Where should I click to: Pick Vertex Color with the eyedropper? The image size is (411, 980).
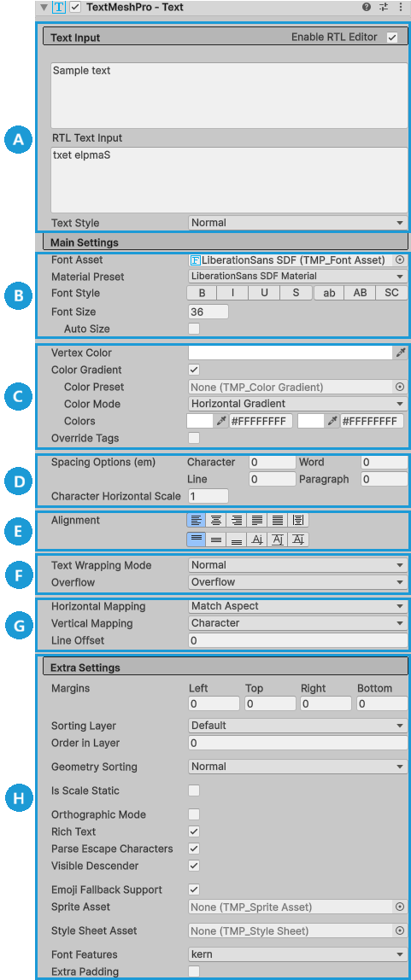pyautogui.click(x=401, y=353)
